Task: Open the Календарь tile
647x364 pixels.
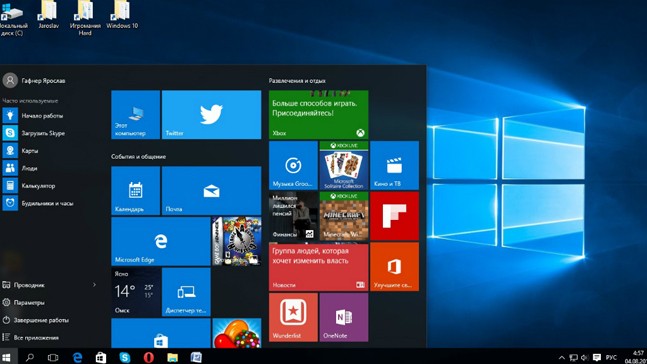Action: pos(135,191)
